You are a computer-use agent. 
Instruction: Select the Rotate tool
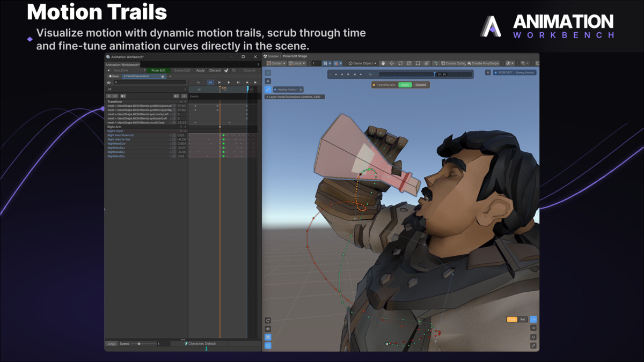[400, 63]
